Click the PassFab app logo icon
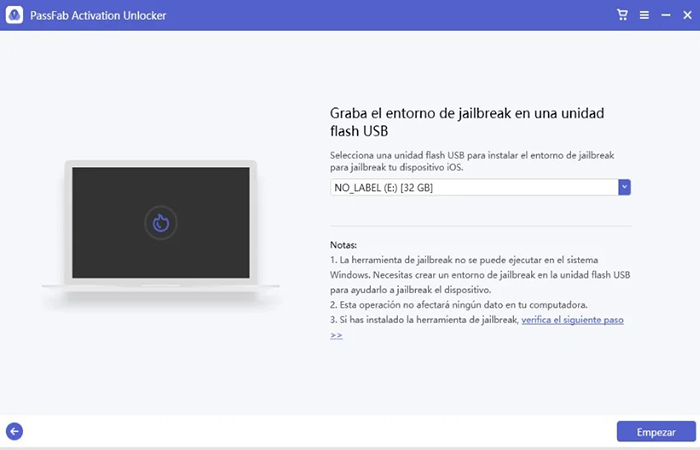Screen dimensions: 700x450 [x=14, y=15]
